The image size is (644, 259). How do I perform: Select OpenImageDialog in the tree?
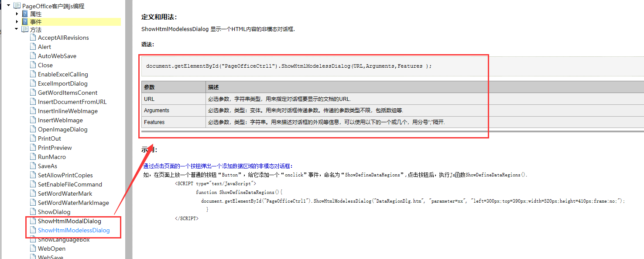63,129
